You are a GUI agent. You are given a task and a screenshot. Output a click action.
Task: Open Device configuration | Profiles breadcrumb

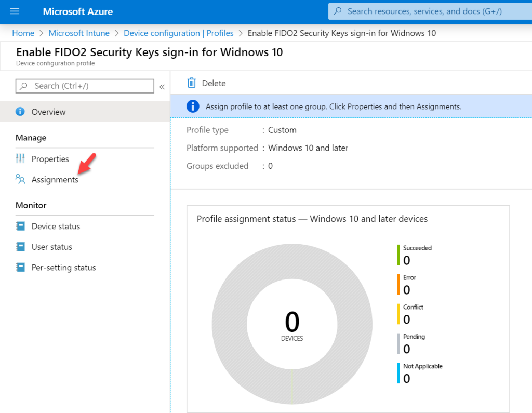point(178,33)
